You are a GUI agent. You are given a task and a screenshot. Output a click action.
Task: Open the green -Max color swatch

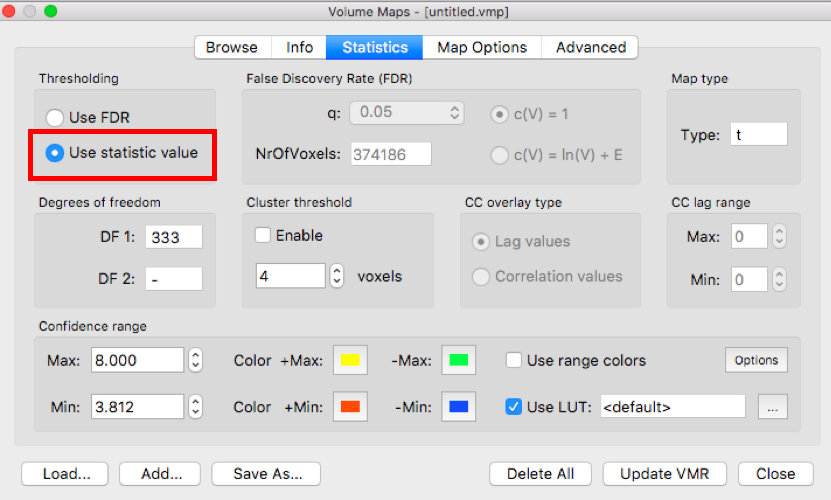pos(458,360)
